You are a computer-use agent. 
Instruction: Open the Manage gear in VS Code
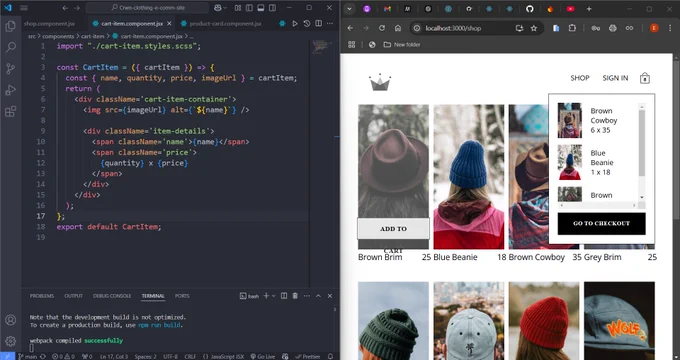click(x=10, y=341)
